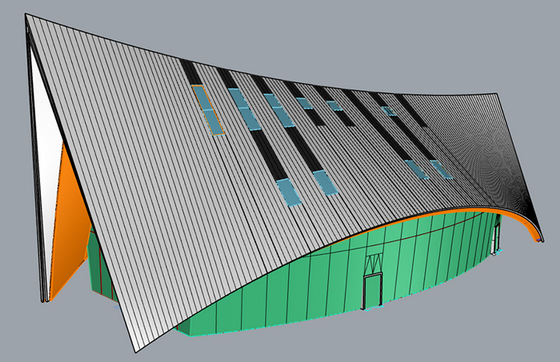Pick the tiny skylight near the roof's right ridge
560x362 pixels.
[x=389, y=111]
